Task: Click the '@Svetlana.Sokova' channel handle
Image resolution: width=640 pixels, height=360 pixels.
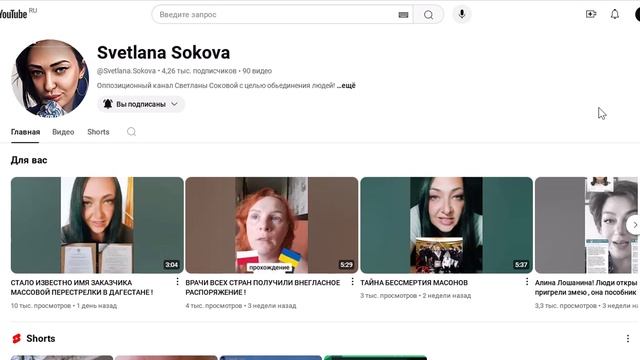Action: coord(126,71)
